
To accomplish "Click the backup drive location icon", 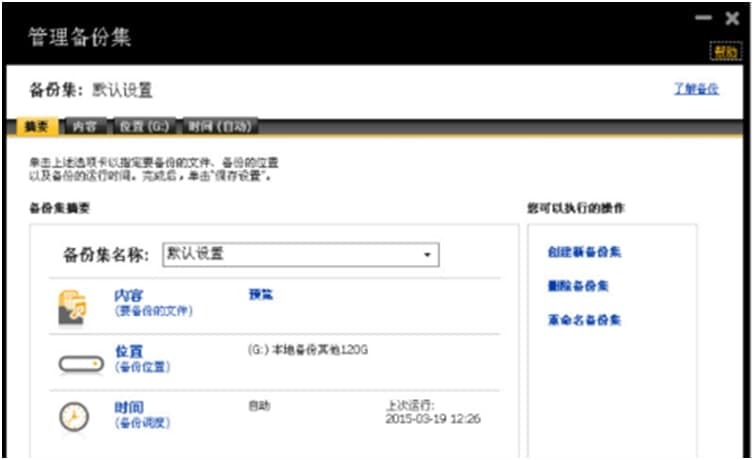I will pyautogui.click(x=81, y=364).
